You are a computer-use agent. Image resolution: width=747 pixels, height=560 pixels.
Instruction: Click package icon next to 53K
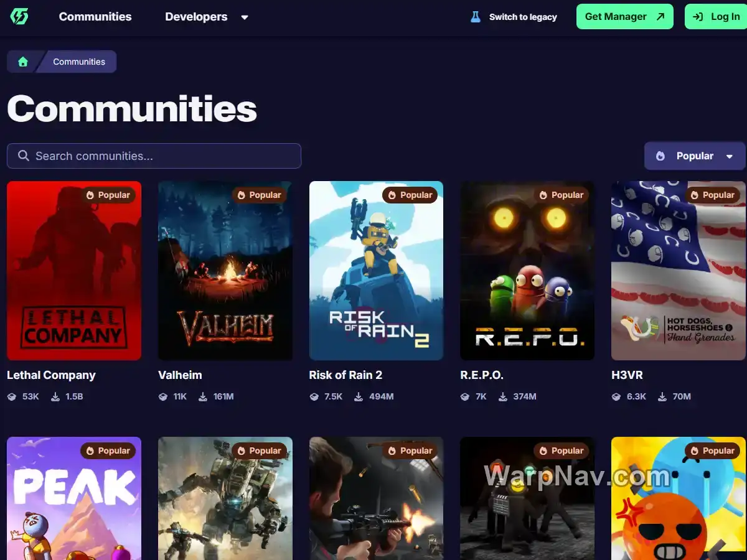12,396
